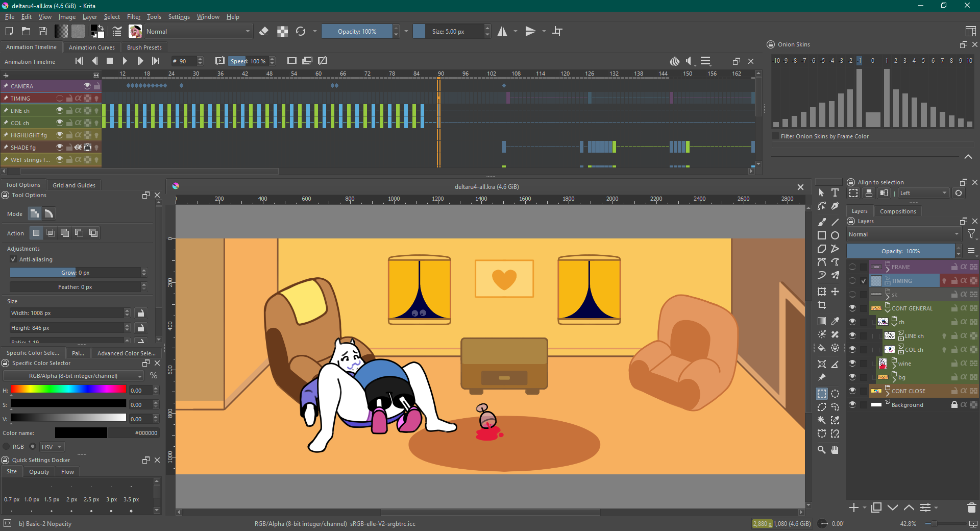Switch to the Animation Curves tab

[92, 47]
